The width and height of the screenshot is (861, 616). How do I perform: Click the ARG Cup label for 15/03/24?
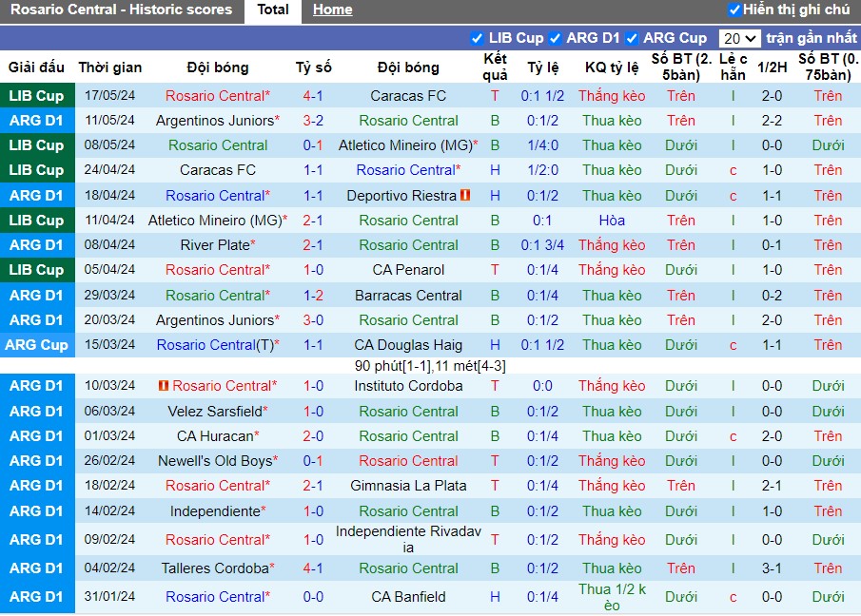37,345
